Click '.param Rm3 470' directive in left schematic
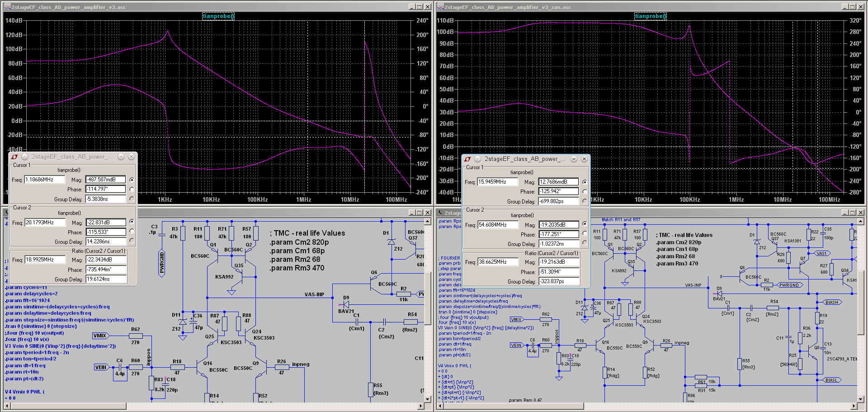 click(297, 268)
